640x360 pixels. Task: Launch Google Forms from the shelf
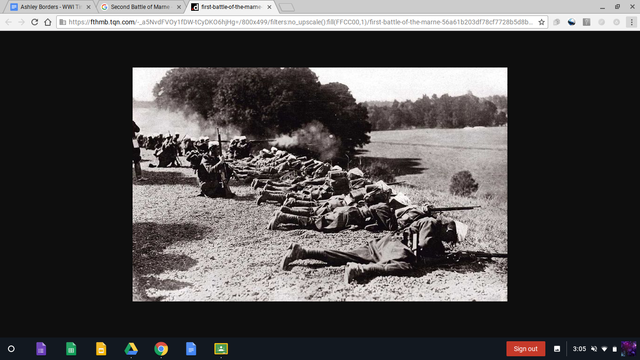tap(41, 349)
